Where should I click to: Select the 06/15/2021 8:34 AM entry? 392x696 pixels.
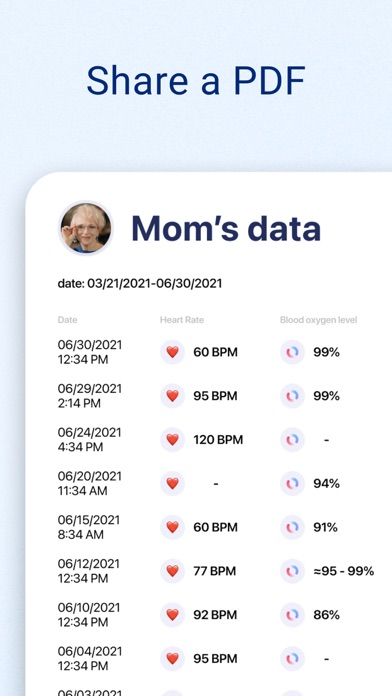pyautogui.click(x=89, y=527)
